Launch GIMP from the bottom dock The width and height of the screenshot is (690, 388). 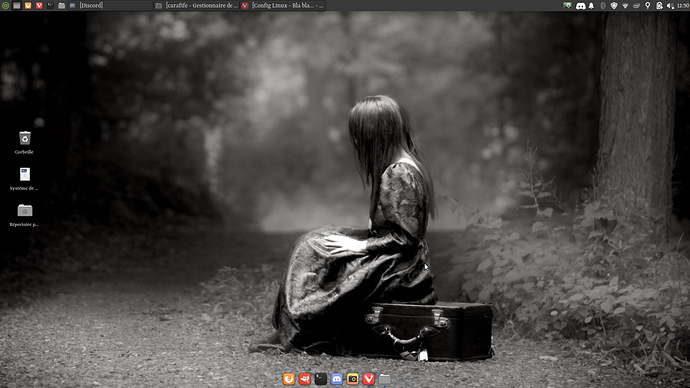(305, 379)
